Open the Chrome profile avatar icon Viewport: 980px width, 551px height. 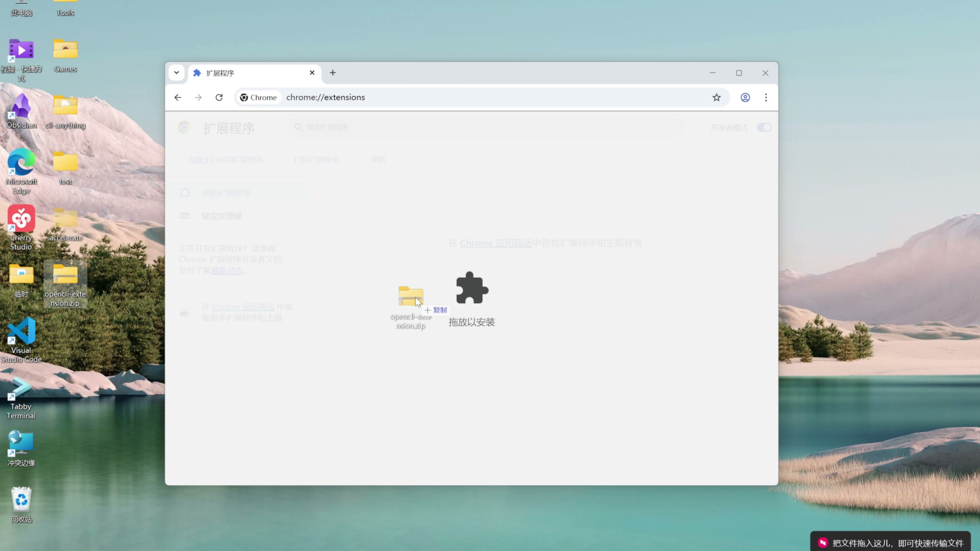745,97
